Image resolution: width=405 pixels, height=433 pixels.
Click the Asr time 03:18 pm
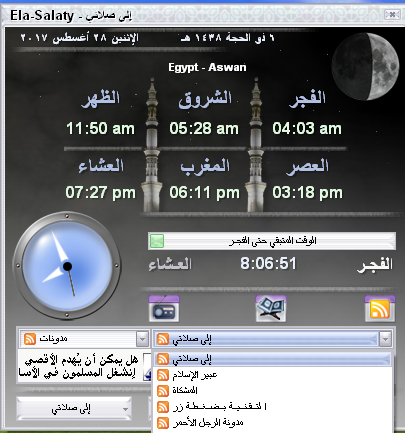(307, 193)
